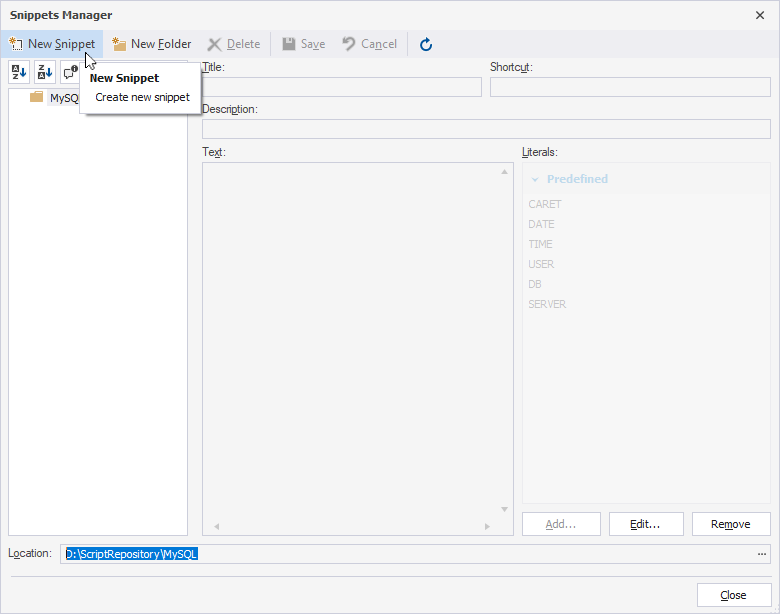Click the Remove literal button

click(731, 524)
